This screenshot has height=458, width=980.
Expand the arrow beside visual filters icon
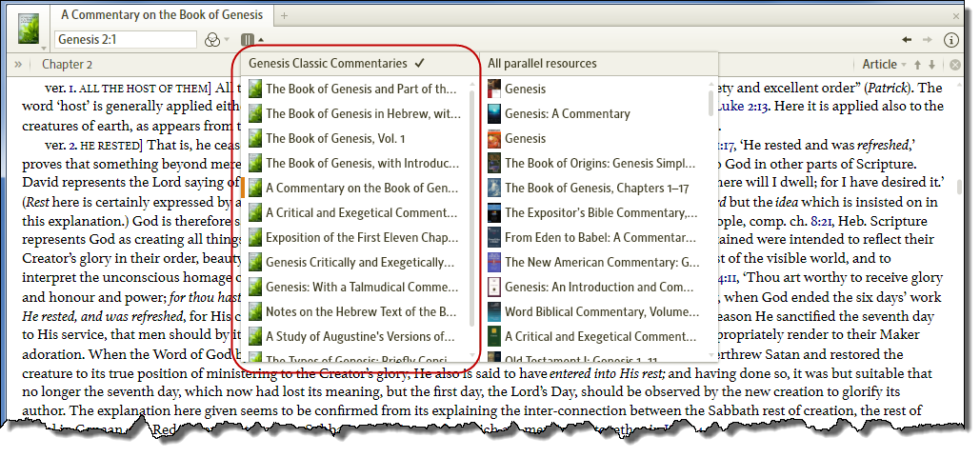[x=227, y=40]
